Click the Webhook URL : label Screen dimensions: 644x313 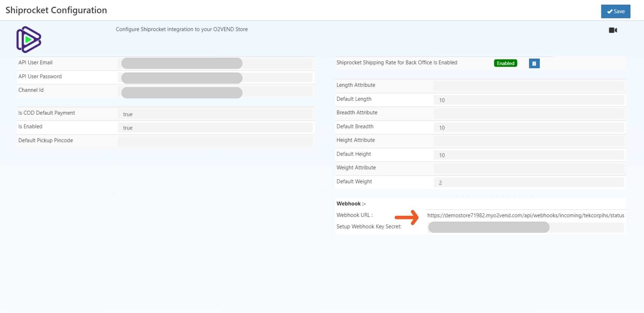click(x=355, y=215)
